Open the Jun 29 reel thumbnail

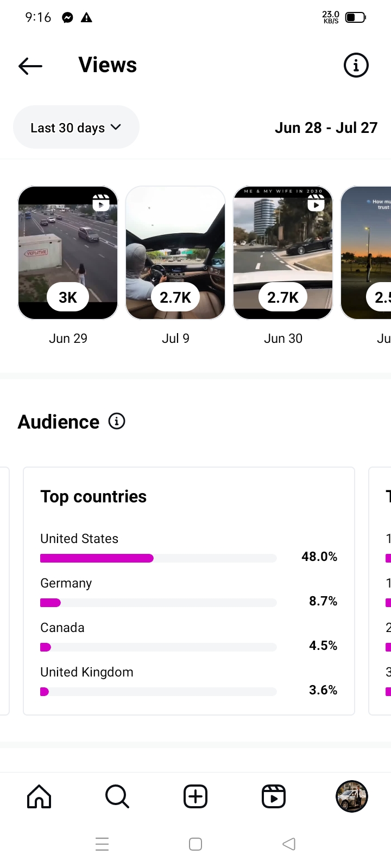(68, 253)
